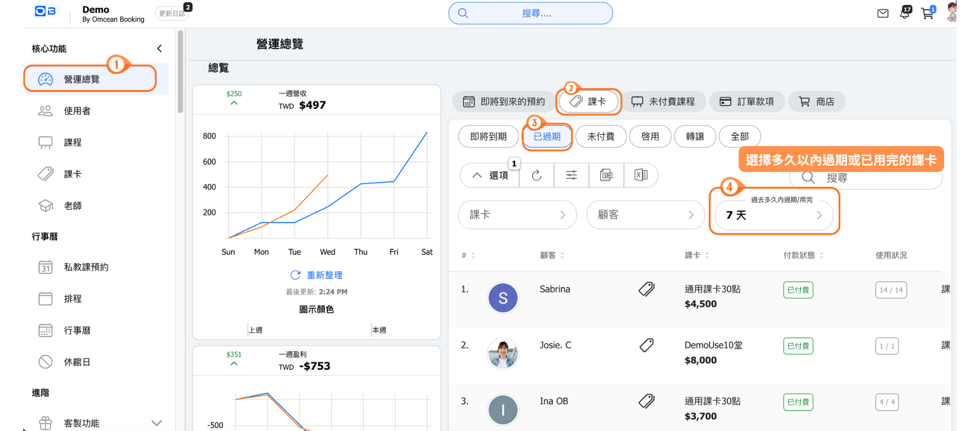Open the shopping cart icon in header
The image size is (980, 431).
pyautogui.click(x=927, y=13)
